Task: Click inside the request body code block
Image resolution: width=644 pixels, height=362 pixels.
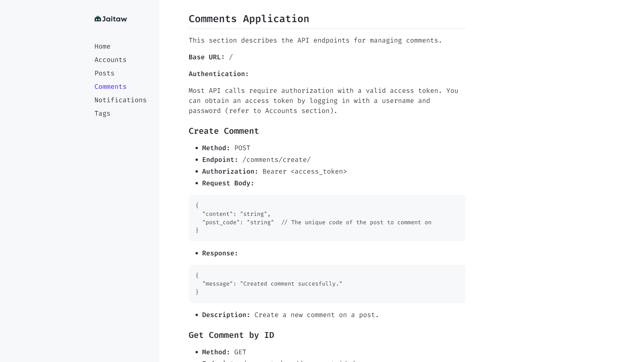Action: tap(327, 218)
